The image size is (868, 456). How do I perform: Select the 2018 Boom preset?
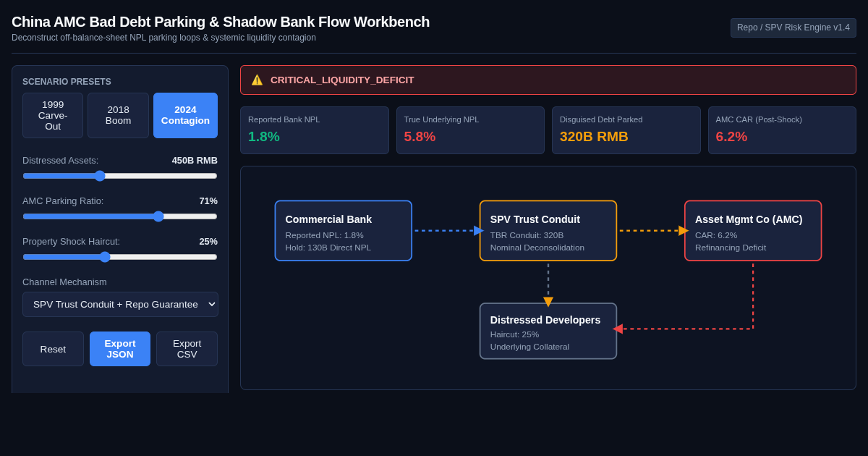coord(118,115)
